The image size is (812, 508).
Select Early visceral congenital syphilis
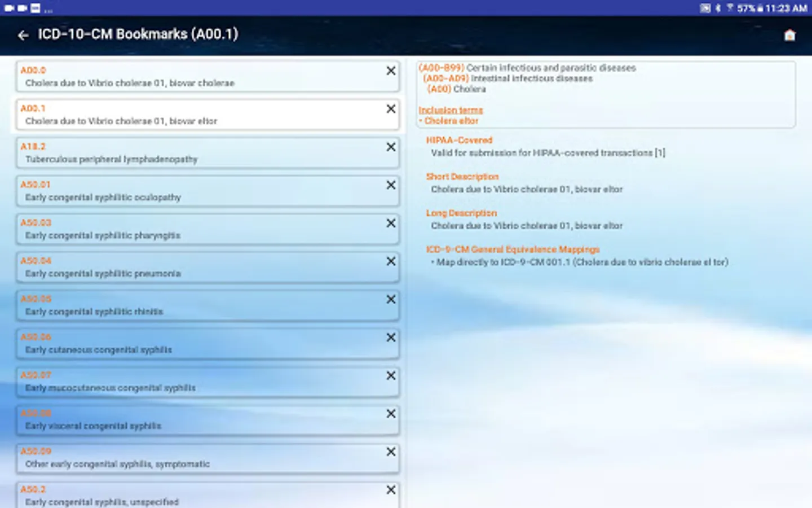pos(208,420)
